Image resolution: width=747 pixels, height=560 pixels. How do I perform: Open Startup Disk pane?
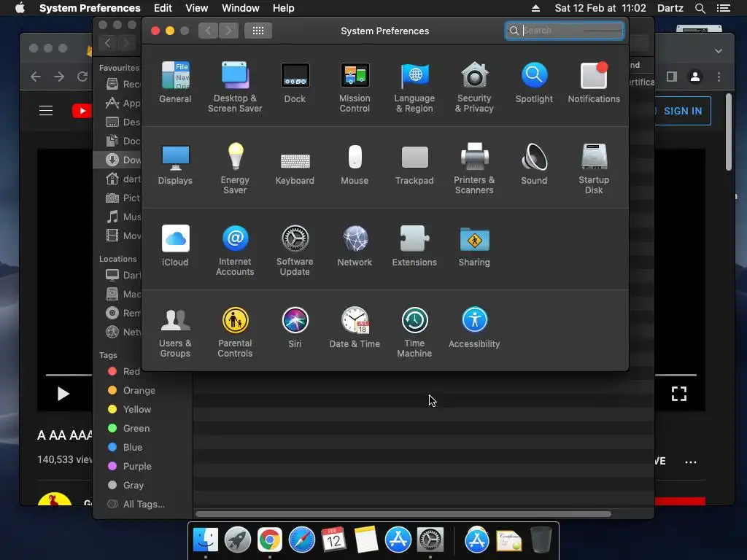(594, 168)
